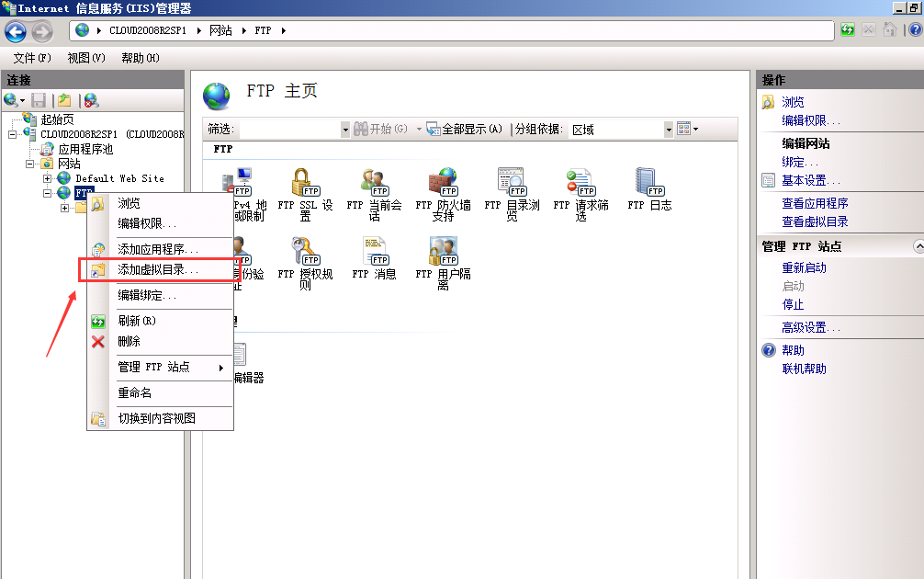Choose 编辑权限... in the context menu
Viewport: 924px width, 579px height.
pyautogui.click(x=161, y=223)
